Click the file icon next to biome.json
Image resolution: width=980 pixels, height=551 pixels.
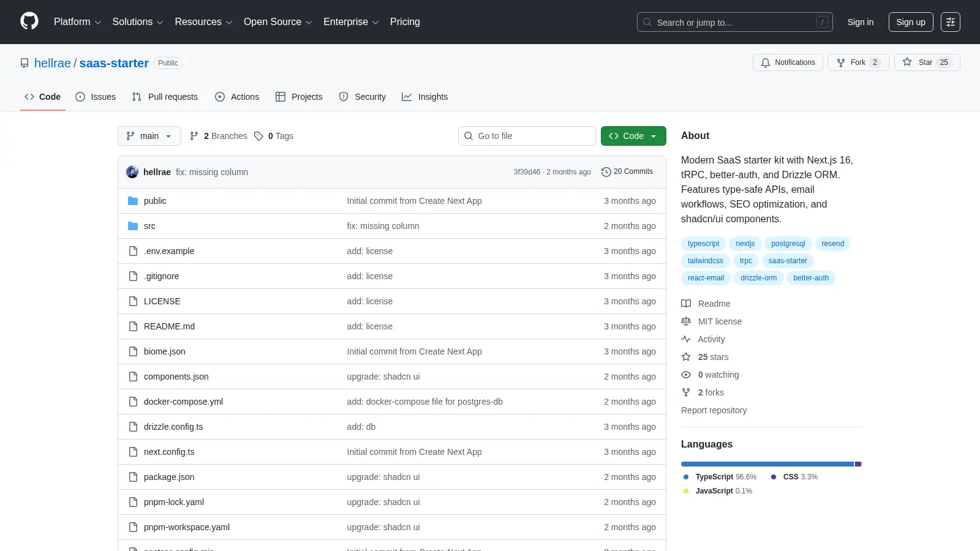pos(133,351)
